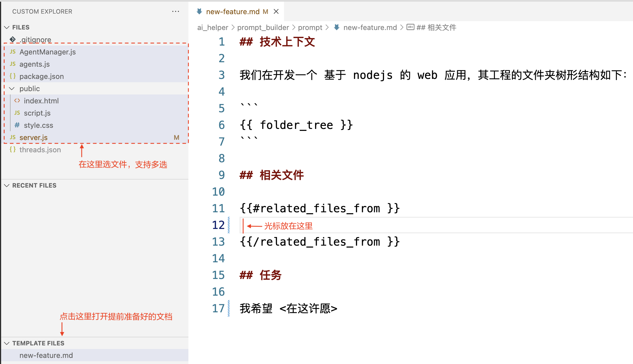Click prompt in the breadcrumb
The height and width of the screenshot is (364, 633).
click(x=310, y=28)
